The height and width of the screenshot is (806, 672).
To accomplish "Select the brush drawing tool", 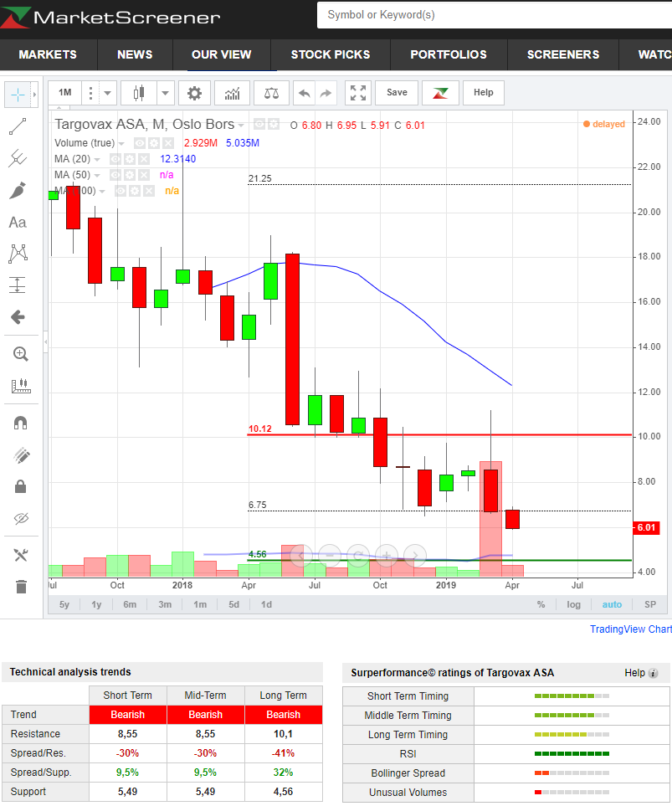I will (18, 190).
